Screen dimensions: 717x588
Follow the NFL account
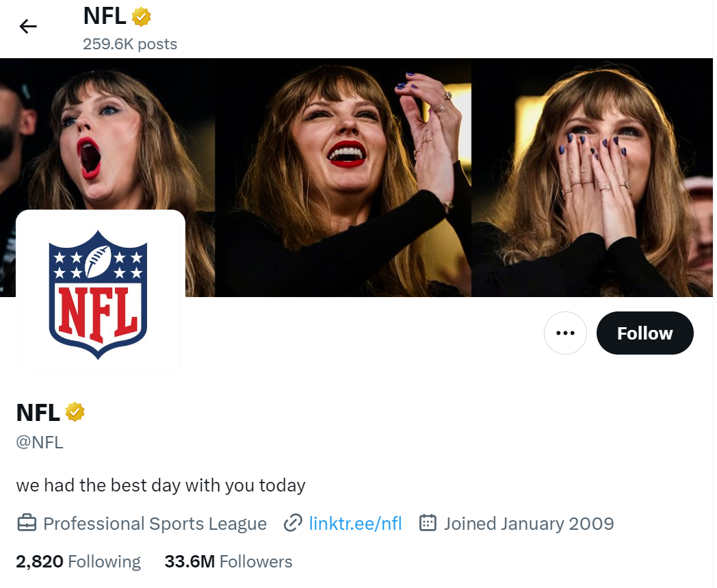tap(644, 333)
